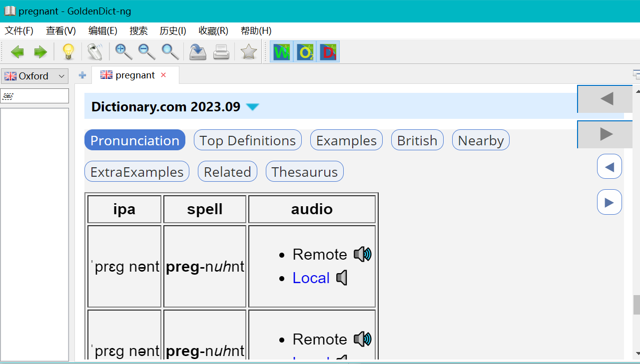
Task: Open the 帮助(H) menu
Action: click(256, 31)
